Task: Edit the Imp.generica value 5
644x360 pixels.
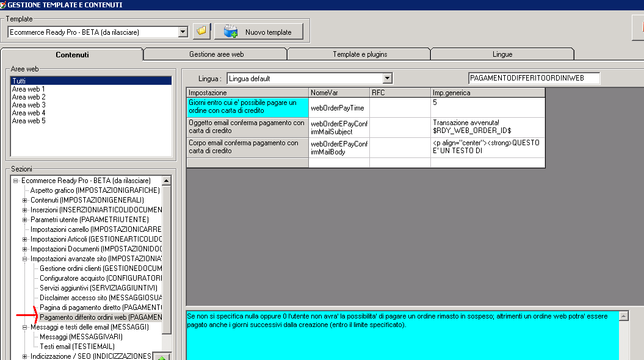Action: click(x=488, y=107)
